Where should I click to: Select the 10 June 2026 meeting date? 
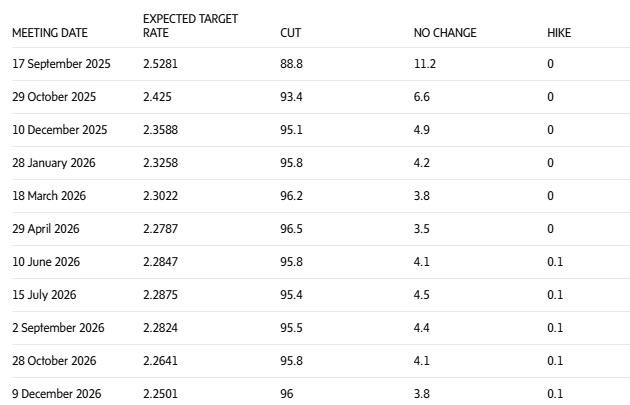(45, 262)
